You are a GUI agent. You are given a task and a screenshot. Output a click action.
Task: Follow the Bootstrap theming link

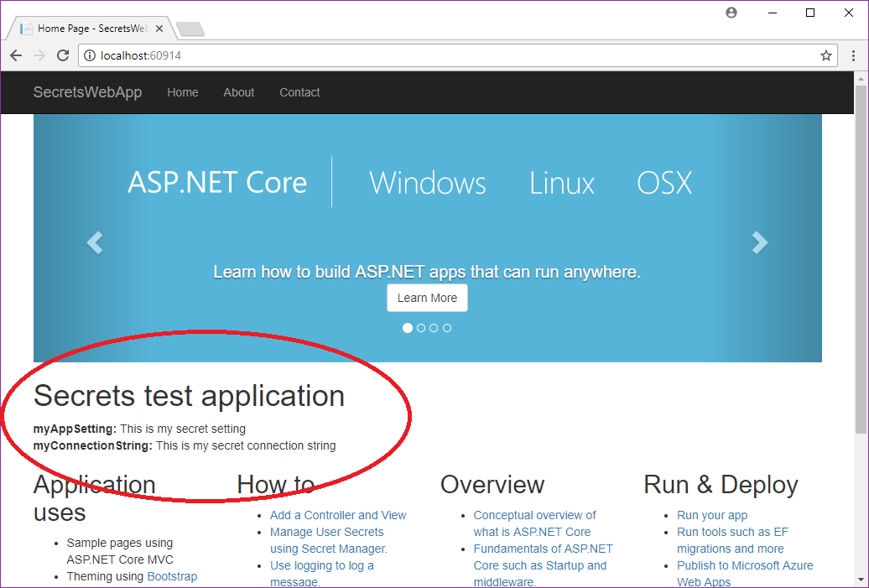click(171, 576)
